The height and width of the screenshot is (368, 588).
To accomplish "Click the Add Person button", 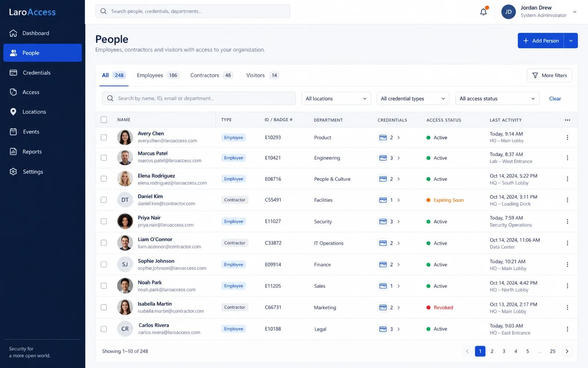I will [x=541, y=41].
